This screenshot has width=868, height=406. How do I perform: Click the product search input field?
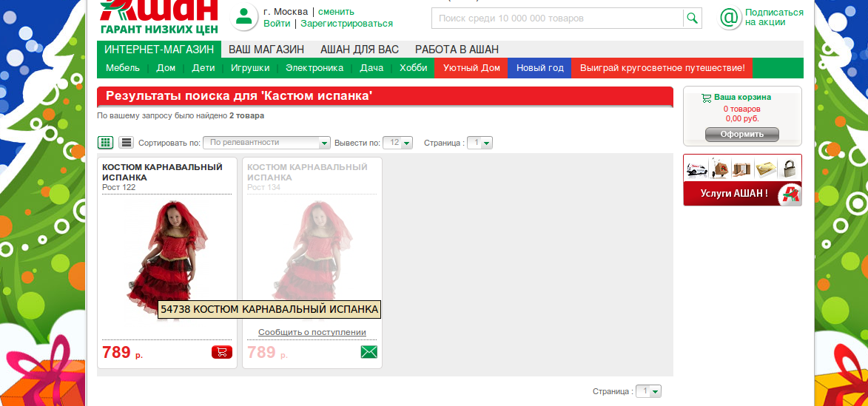(x=557, y=18)
